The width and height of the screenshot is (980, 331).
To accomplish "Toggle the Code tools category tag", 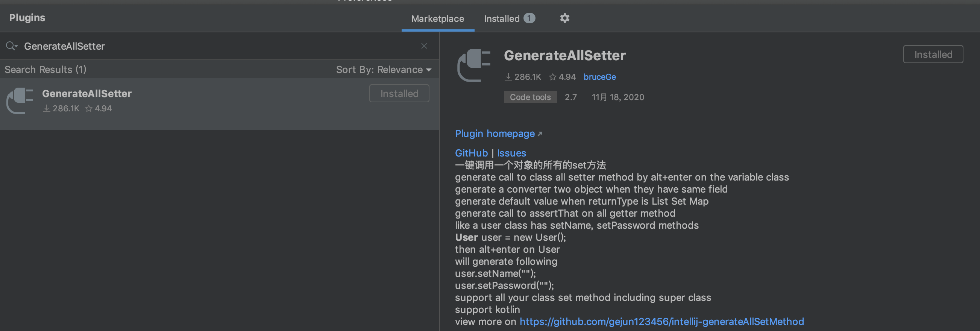I will tap(530, 97).
